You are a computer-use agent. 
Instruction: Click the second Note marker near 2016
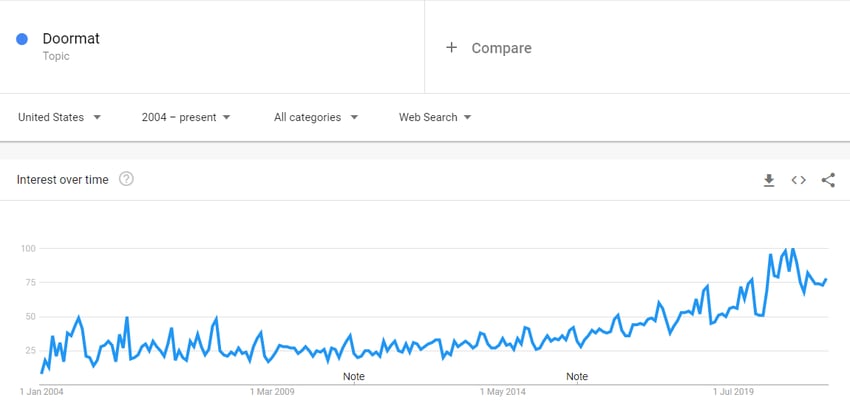(577, 376)
